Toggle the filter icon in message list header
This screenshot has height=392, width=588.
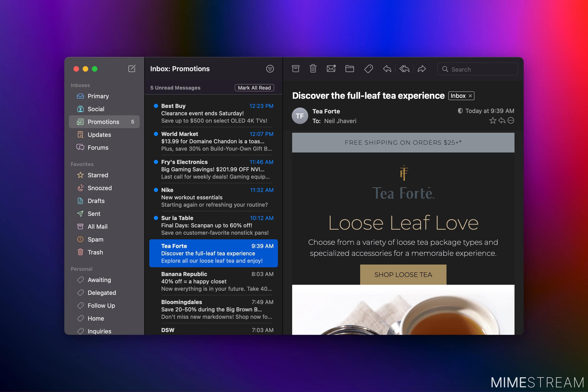pyautogui.click(x=270, y=69)
